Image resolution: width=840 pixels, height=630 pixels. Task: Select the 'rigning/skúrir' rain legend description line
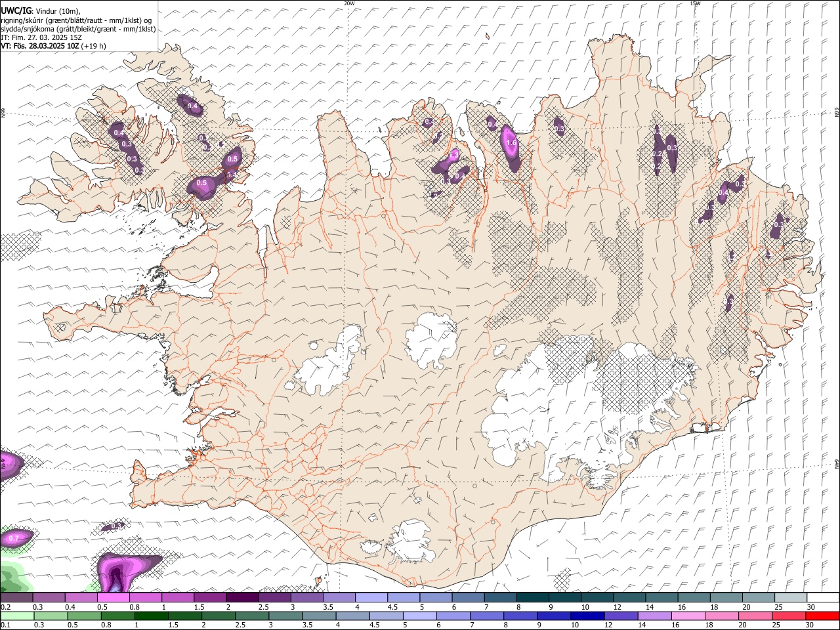[77, 20]
